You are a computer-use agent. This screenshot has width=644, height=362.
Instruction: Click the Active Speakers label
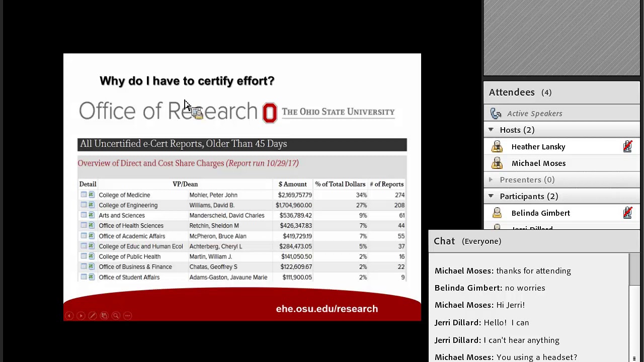point(534,114)
